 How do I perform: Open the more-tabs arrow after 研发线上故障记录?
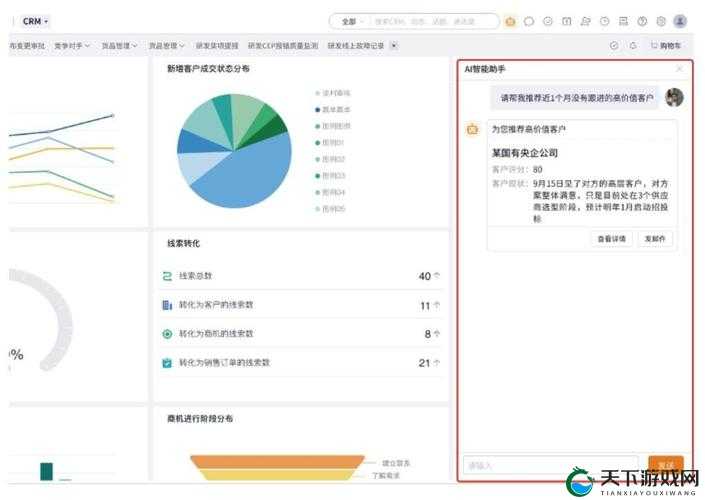[394, 45]
